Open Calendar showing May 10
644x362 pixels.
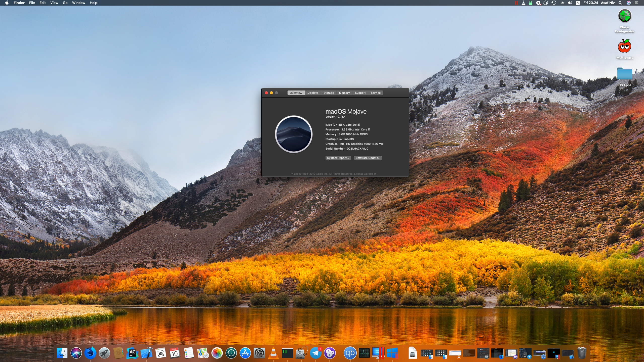[x=175, y=353]
